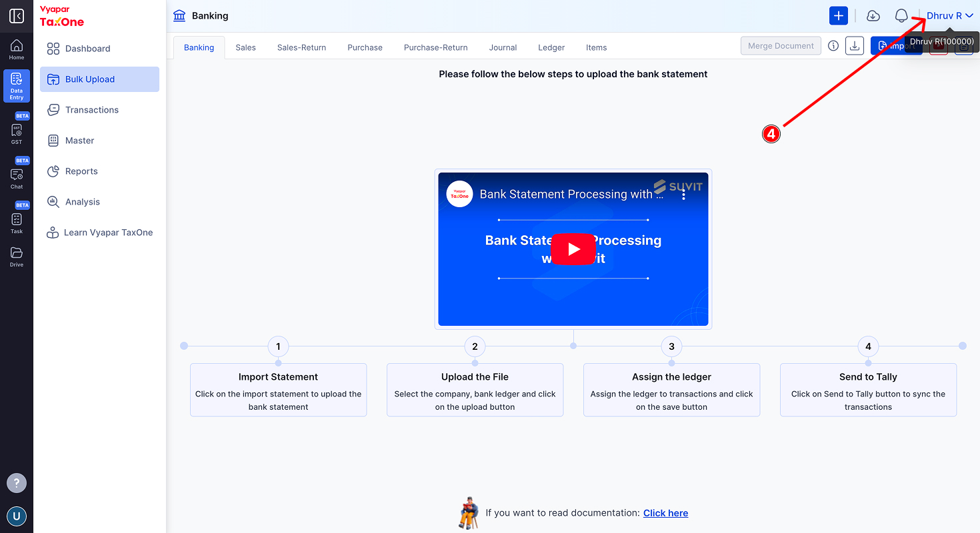Click "If you want to read documentation:" text
The height and width of the screenshot is (533, 980).
pyautogui.click(x=563, y=513)
